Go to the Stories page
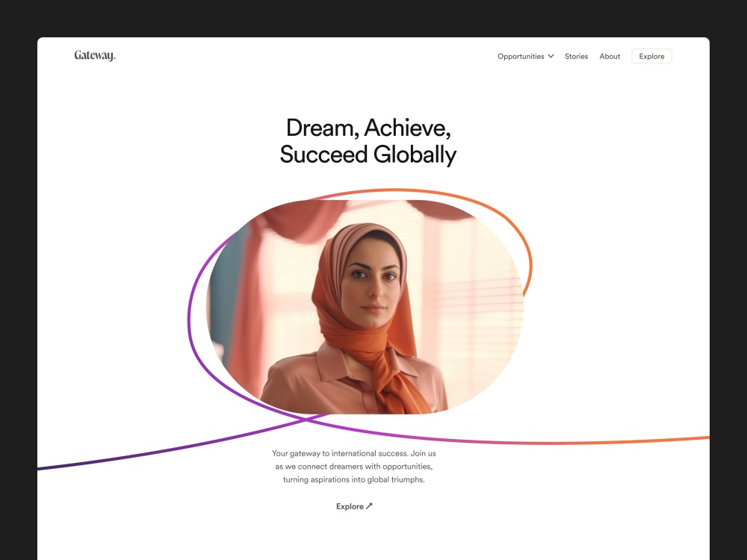747x560 pixels. 576,56
